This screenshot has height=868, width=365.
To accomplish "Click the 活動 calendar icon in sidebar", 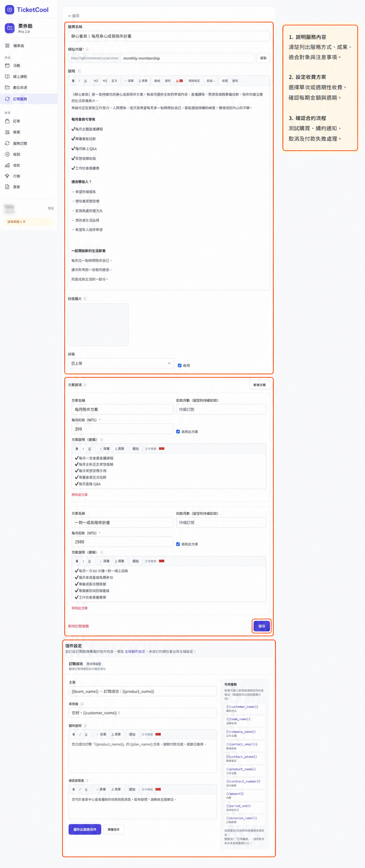I will pos(7,65).
